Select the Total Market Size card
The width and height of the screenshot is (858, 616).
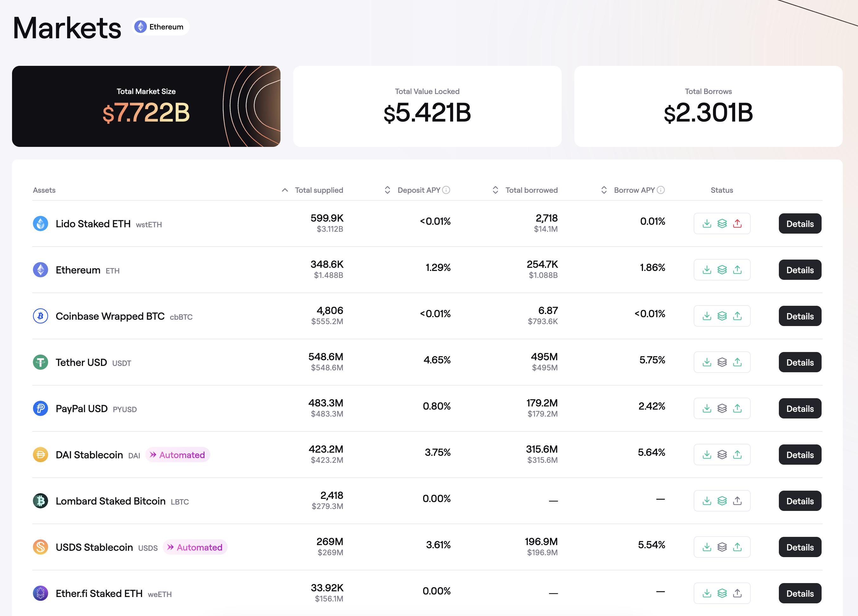pos(146,106)
